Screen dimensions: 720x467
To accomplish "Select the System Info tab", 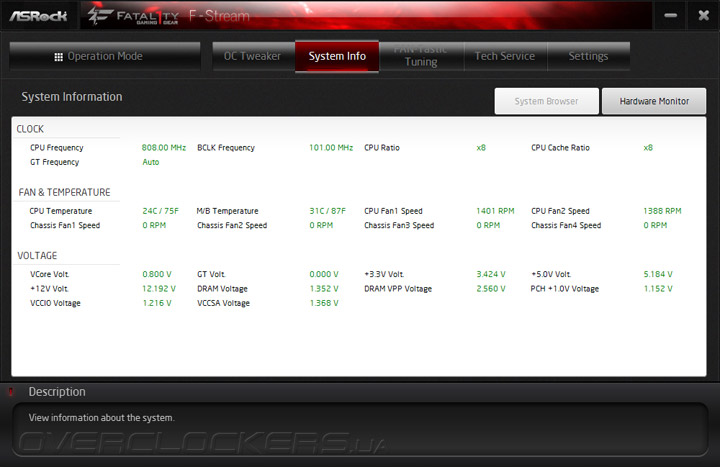I will pos(337,56).
